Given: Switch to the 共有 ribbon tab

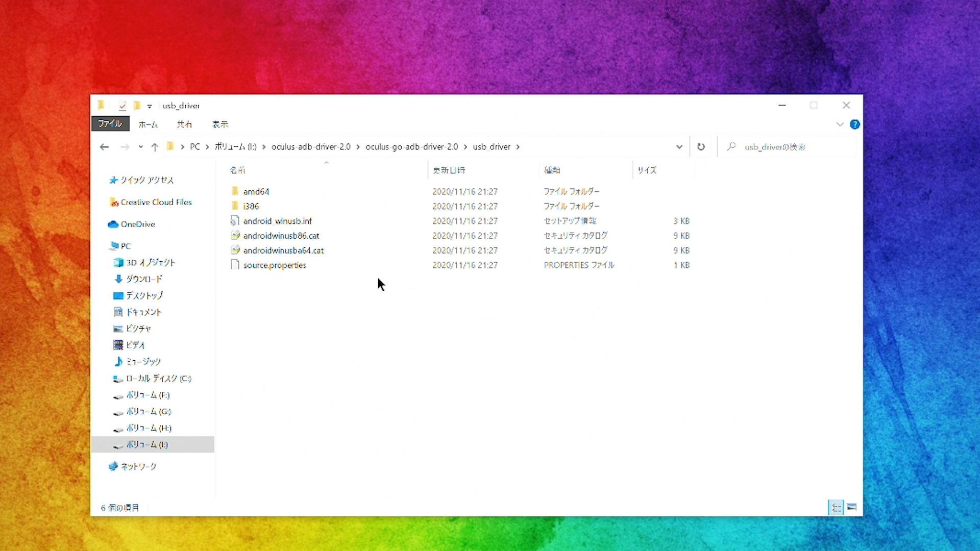Looking at the screenshot, I should [184, 124].
